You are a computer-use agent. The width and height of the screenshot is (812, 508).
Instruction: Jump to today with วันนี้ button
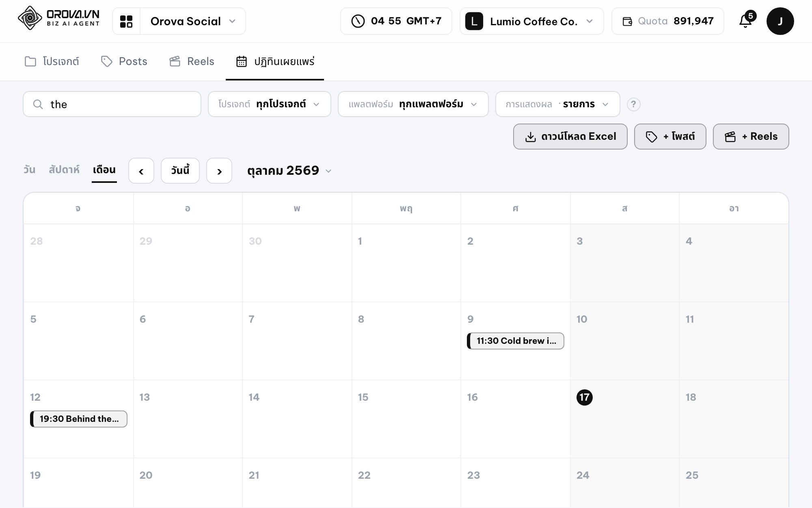pyautogui.click(x=180, y=171)
